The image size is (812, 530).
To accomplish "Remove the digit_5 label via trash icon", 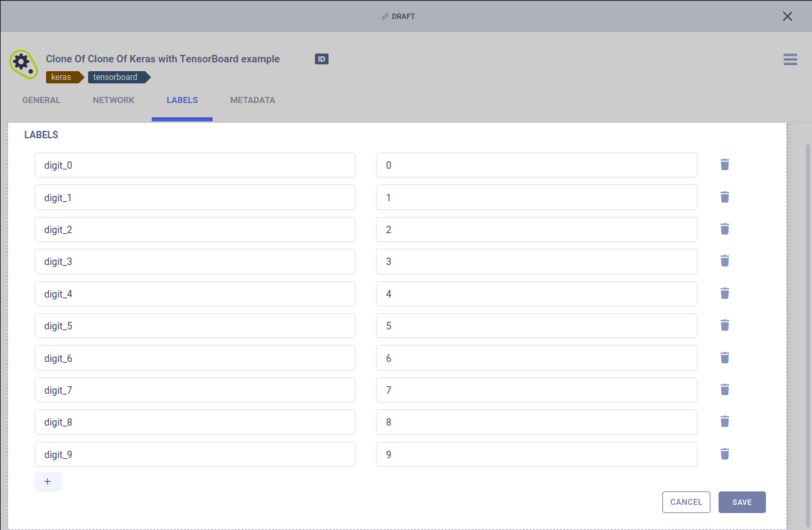I will click(725, 325).
